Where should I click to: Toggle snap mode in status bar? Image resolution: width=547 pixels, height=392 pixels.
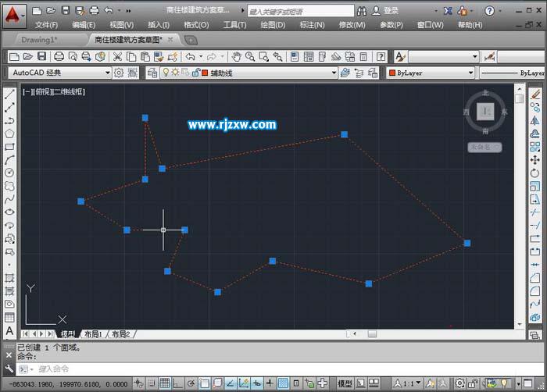(152, 383)
